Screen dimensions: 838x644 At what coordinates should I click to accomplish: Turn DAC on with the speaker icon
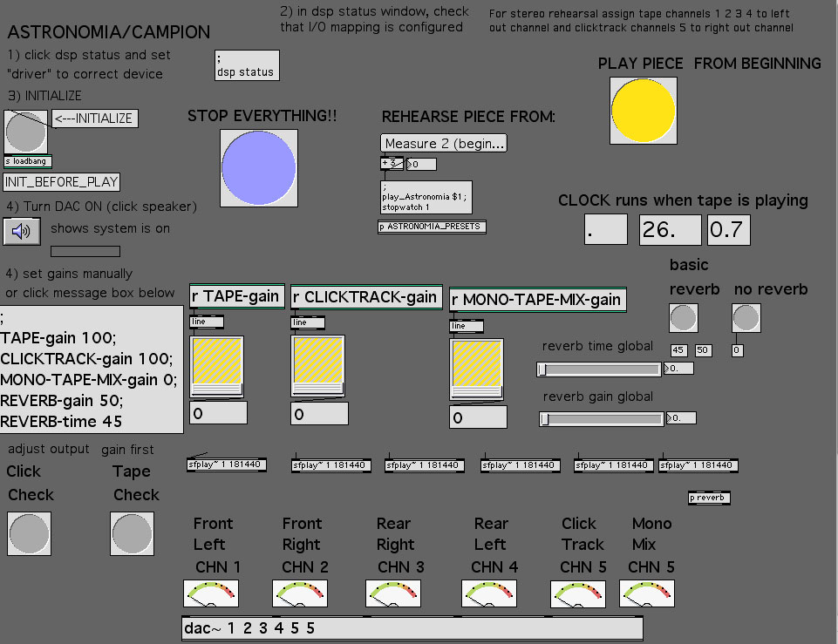(22, 231)
